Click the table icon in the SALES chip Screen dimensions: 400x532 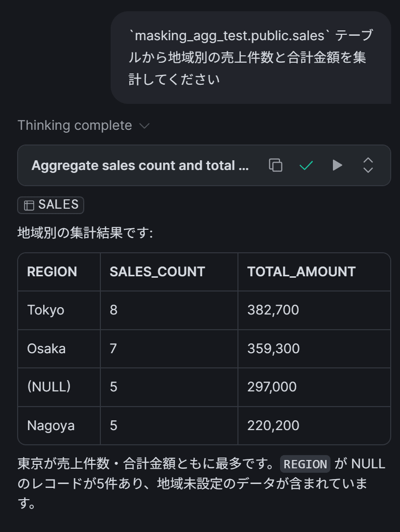point(29,205)
